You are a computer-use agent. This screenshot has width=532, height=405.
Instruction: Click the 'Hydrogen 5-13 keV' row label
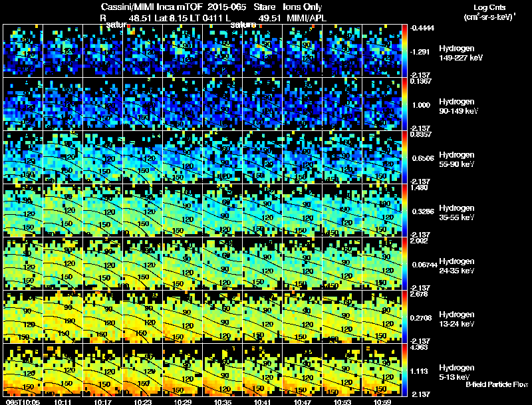pos(457,372)
